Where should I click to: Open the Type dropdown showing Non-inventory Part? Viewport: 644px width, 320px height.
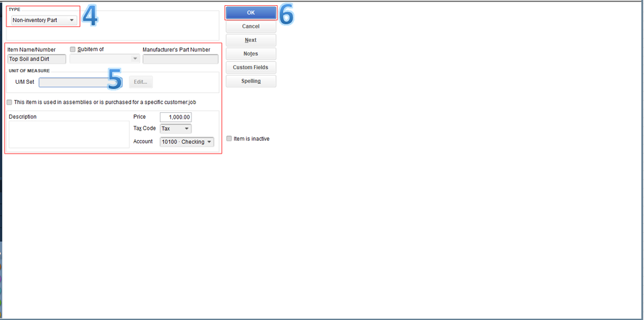tap(44, 20)
